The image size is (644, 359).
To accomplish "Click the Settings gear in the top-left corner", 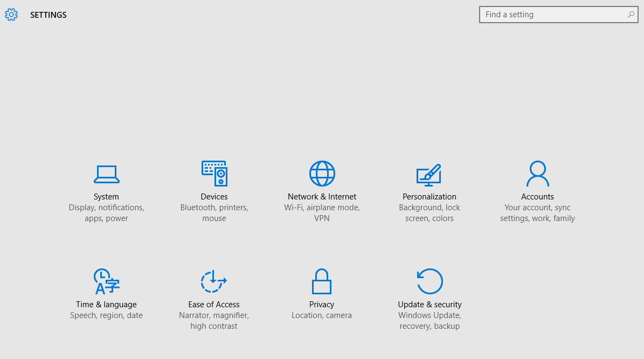I will pos(11,15).
